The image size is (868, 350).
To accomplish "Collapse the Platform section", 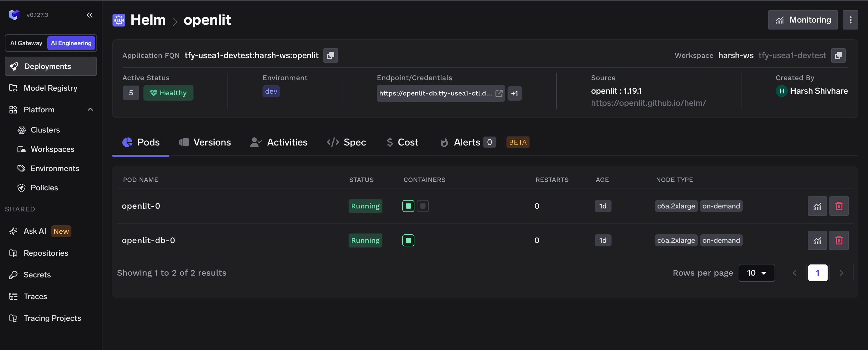I will click(90, 109).
